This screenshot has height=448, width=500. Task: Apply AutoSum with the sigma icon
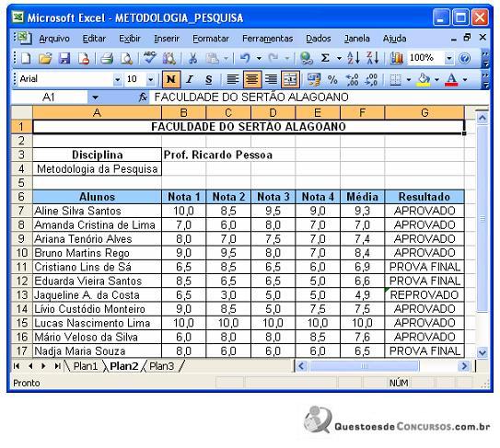coord(325,58)
